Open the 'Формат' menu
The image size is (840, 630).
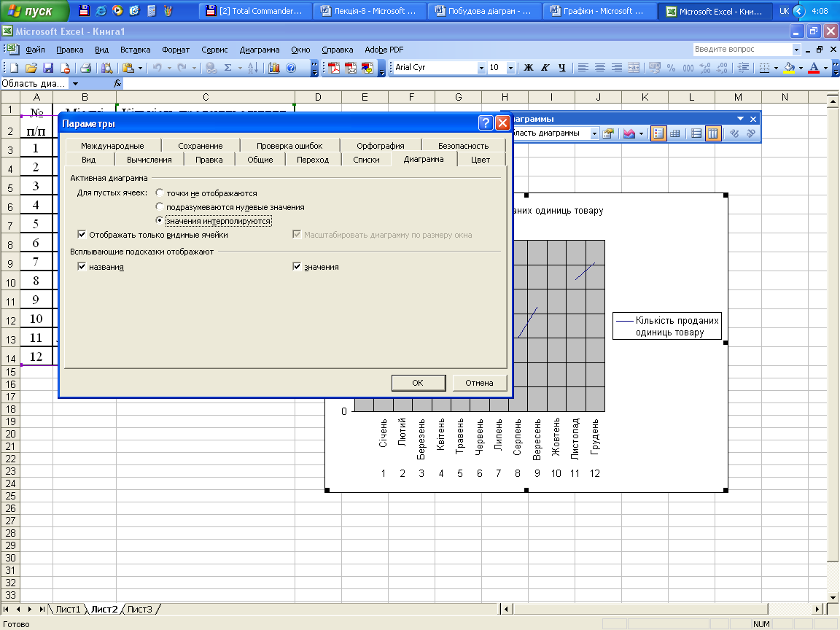click(x=176, y=50)
